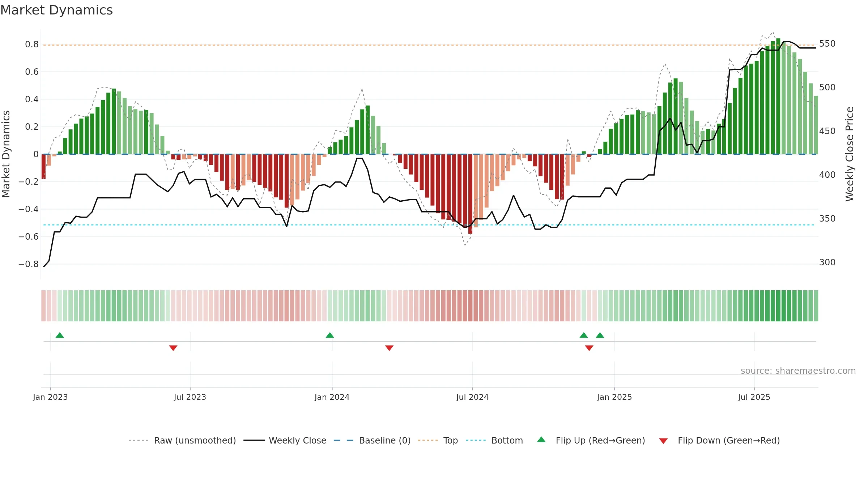Click the deepest red bar extending below −0.5
Screen dimensions: 868x488
pyautogui.click(x=470, y=194)
